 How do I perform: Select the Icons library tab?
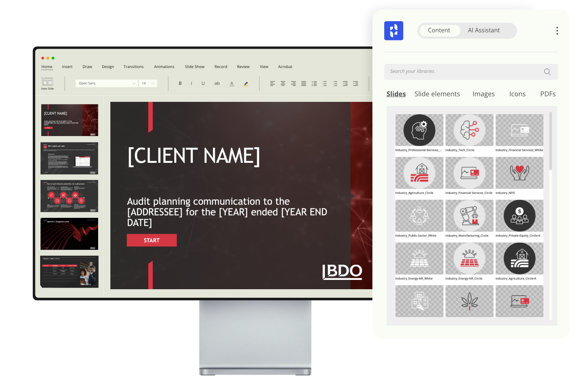[517, 94]
